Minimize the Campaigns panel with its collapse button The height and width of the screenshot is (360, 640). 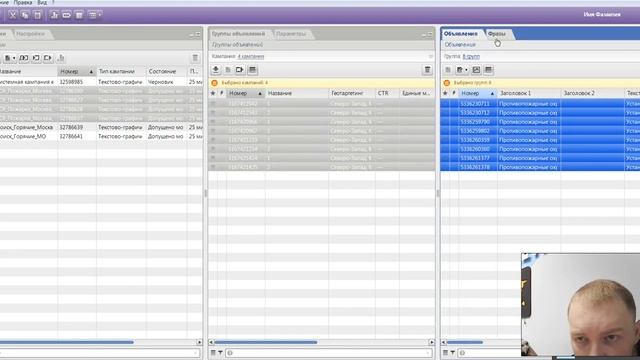192,35
